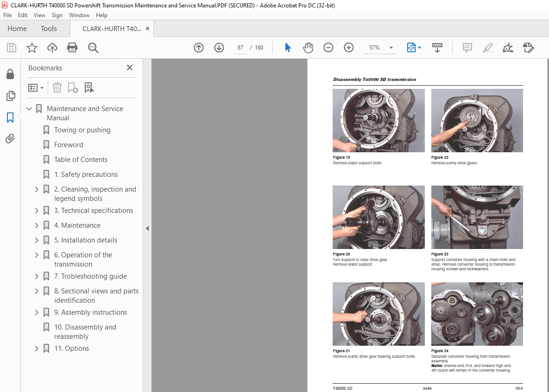Expand 7. Trobleshooting guide bookmark
The width and height of the screenshot is (549, 392).
point(37,276)
